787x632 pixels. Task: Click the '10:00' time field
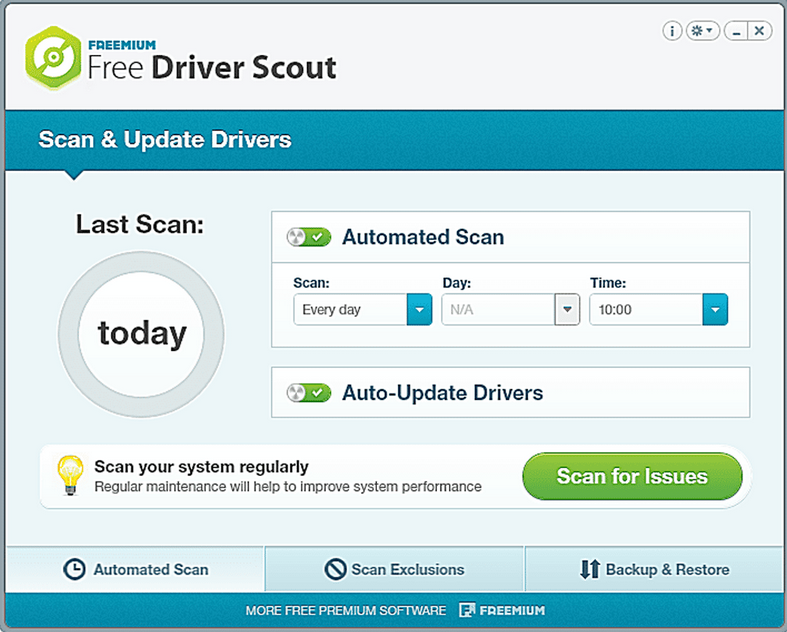646,309
